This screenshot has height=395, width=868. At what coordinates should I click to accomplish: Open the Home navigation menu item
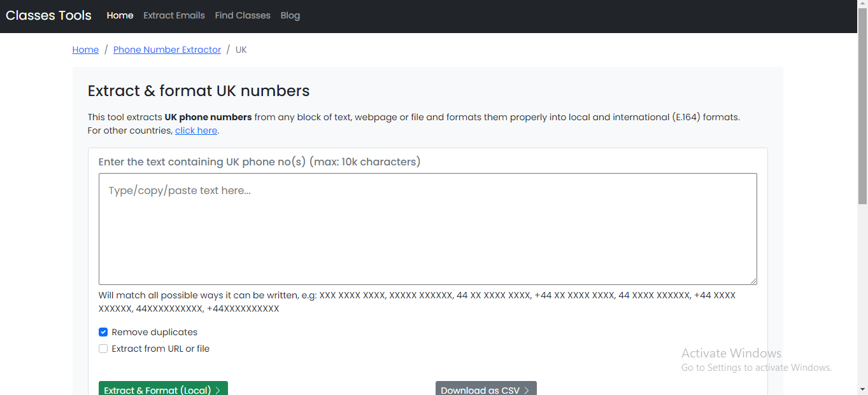(x=120, y=15)
